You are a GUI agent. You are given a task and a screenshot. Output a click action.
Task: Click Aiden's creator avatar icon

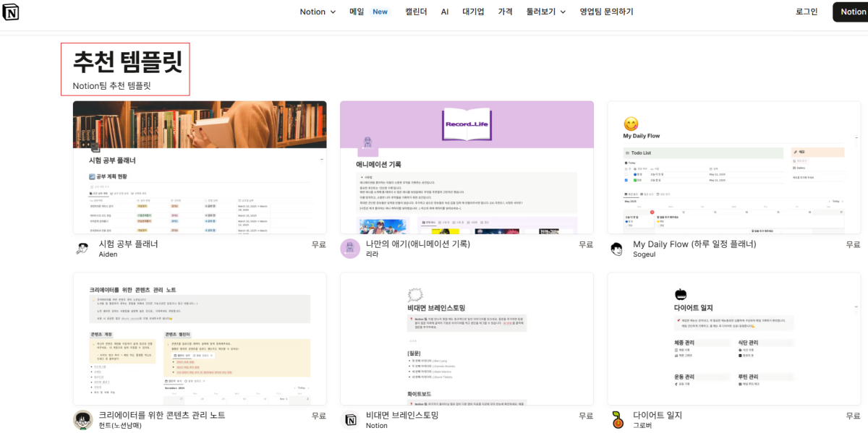point(82,248)
